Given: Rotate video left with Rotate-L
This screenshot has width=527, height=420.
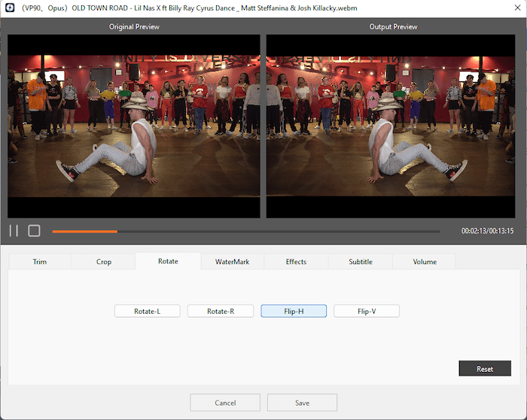Looking at the screenshot, I should click(148, 311).
